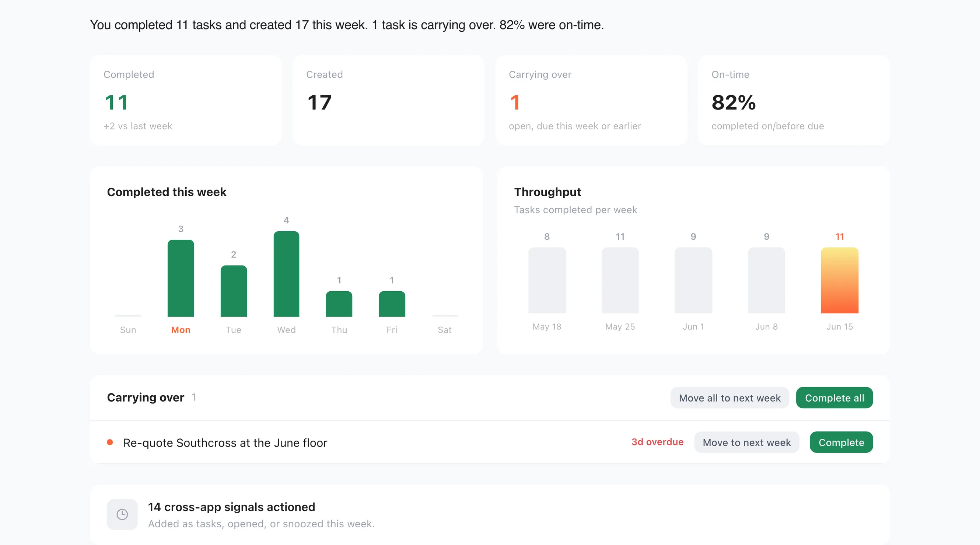Click the 'Re-quote Southcross at the June floor' task
The image size is (980, 545).
pyautogui.click(x=225, y=442)
